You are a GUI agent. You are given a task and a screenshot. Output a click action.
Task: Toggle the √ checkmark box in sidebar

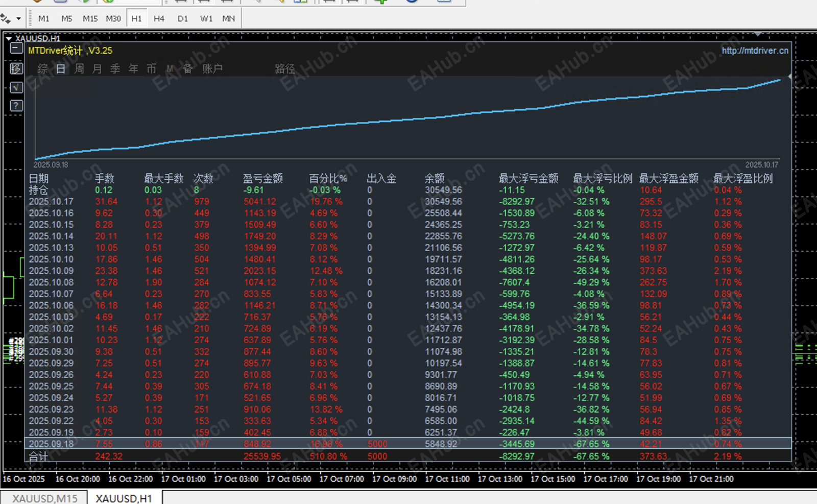[x=16, y=87]
